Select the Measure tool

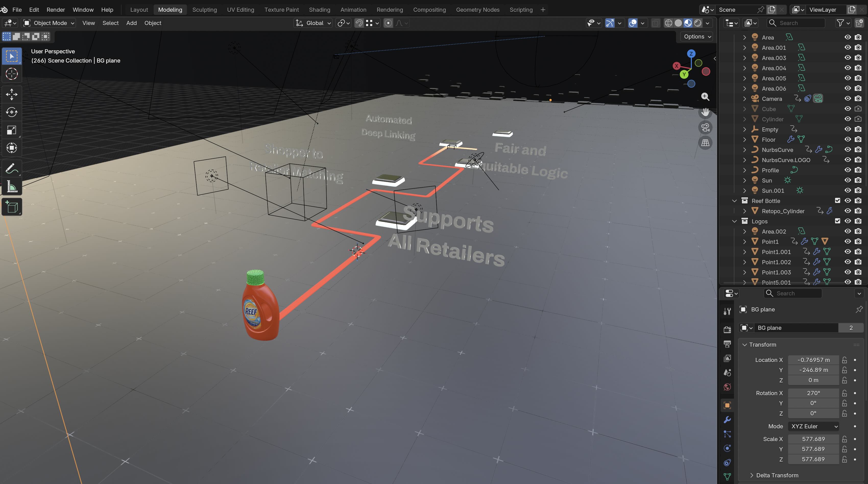point(12,186)
